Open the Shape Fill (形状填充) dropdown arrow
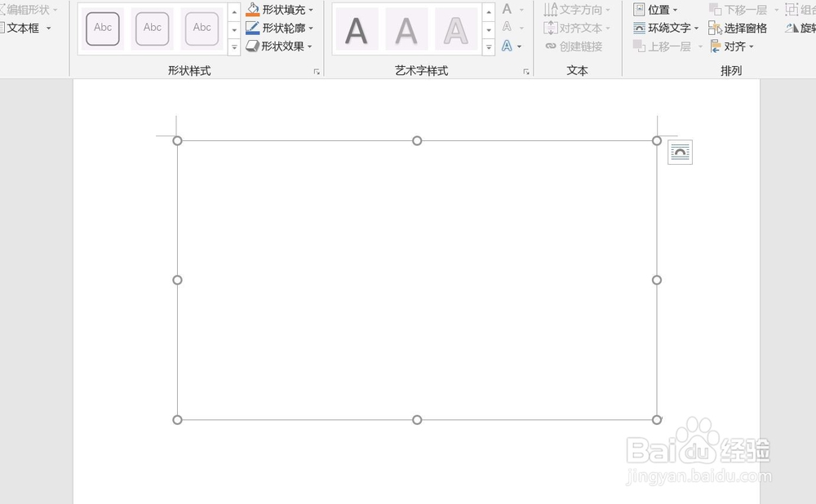The width and height of the screenshot is (816, 504). coord(311,11)
